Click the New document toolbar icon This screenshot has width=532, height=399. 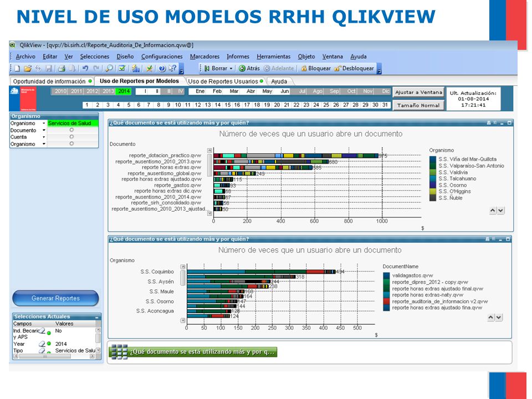coord(17,69)
